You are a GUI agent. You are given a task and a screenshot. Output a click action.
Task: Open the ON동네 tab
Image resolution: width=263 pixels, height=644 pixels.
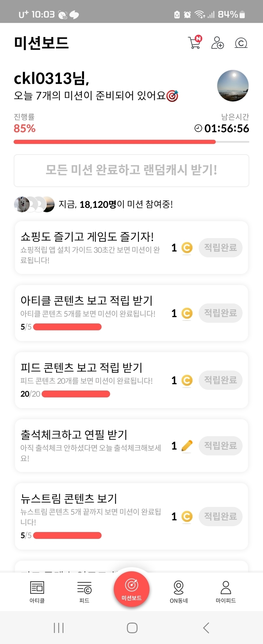pyautogui.click(x=179, y=592)
